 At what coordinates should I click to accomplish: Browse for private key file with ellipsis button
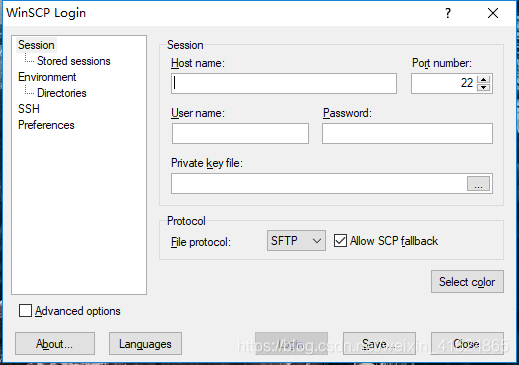478,184
